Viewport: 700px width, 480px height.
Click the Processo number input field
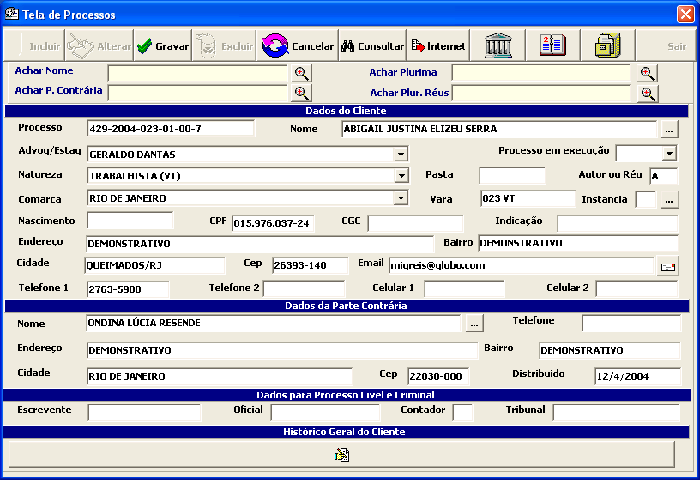coord(170,129)
